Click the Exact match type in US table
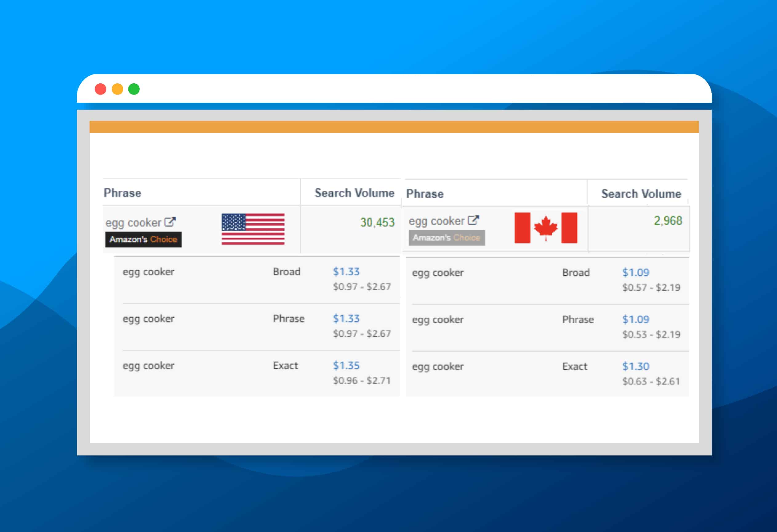Viewport: 777px width, 532px height. pyautogui.click(x=285, y=365)
